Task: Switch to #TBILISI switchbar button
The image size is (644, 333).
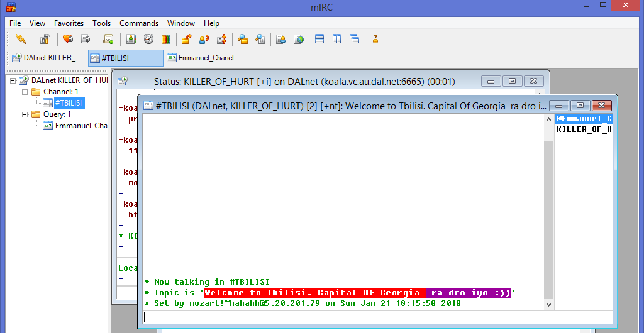Action: pyautogui.click(x=126, y=58)
